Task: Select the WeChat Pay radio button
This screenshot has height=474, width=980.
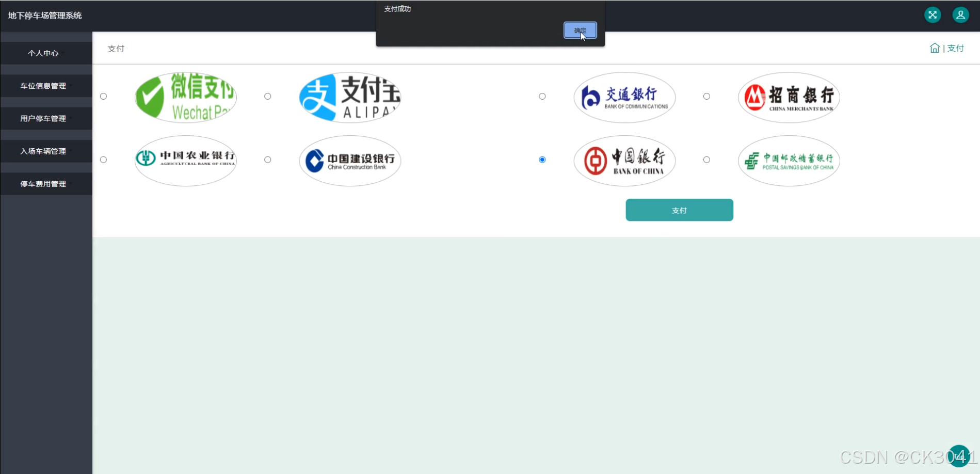Action: click(103, 96)
